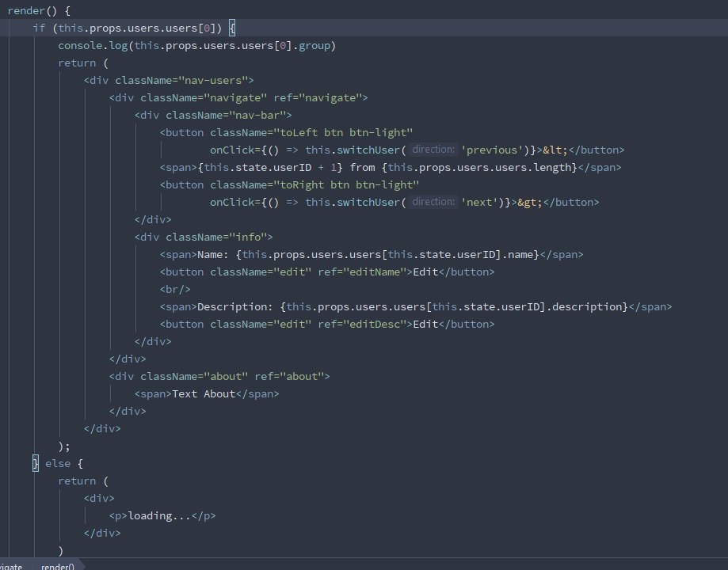Click the .length property in span
Screen dimensions: 728x570
(551, 168)
